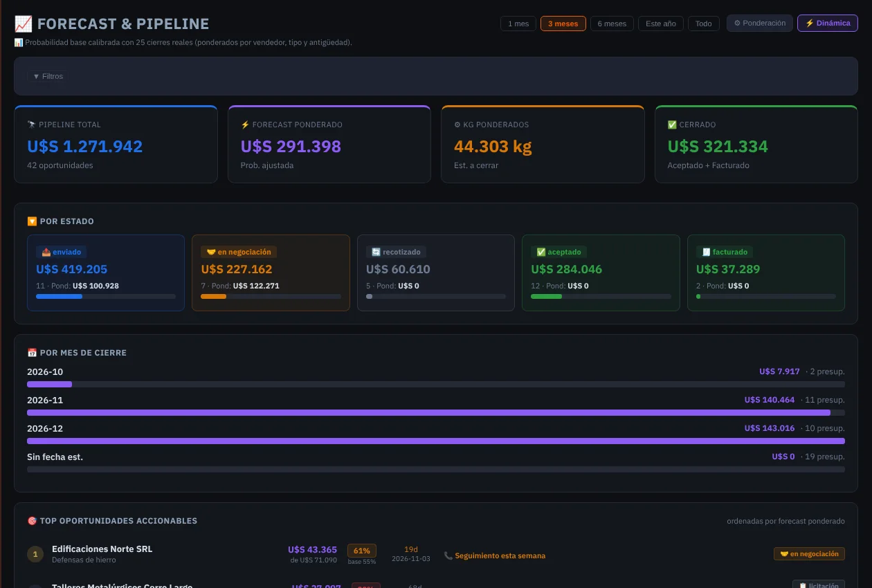872x588 pixels.
Task: Click the Sin fecha est. empty bar
Action: (436, 470)
